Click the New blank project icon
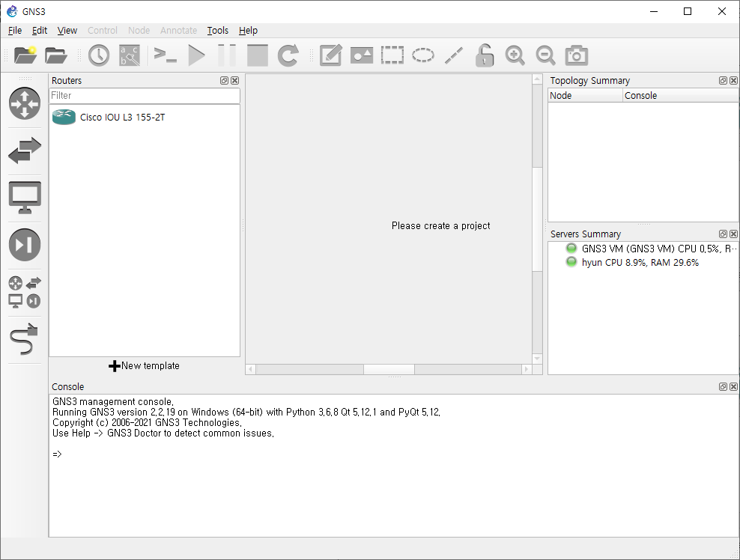The width and height of the screenshot is (740, 560). 25,55
